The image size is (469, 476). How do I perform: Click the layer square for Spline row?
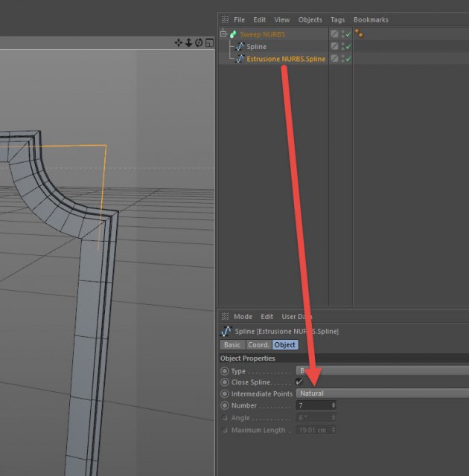[334, 46]
